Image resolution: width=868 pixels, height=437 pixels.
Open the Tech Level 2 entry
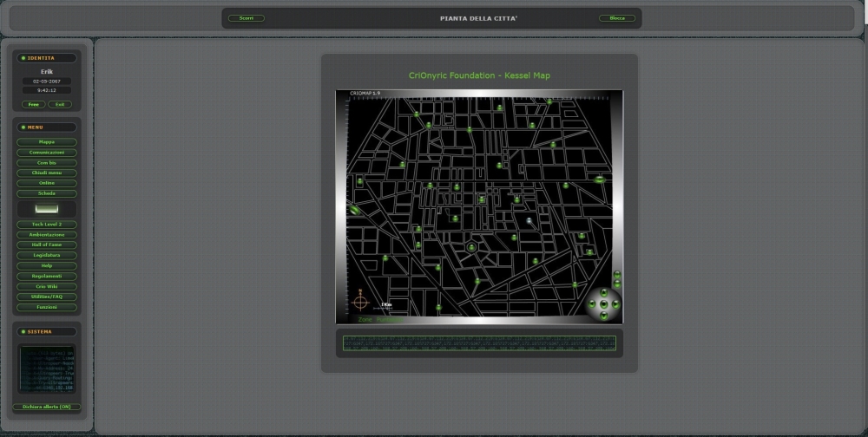(47, 225)
